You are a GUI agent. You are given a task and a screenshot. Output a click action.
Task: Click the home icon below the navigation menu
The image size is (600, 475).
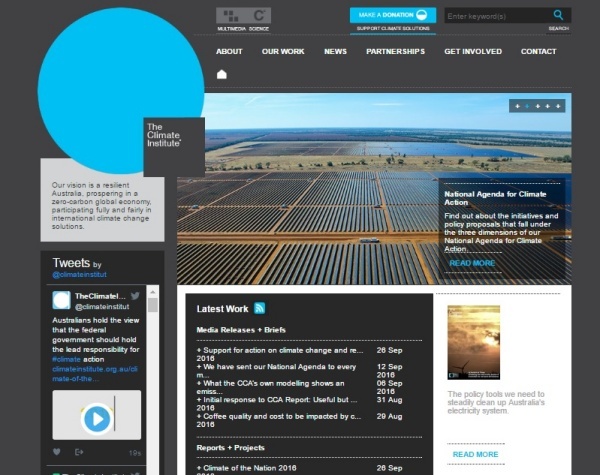tap(222, 74)
